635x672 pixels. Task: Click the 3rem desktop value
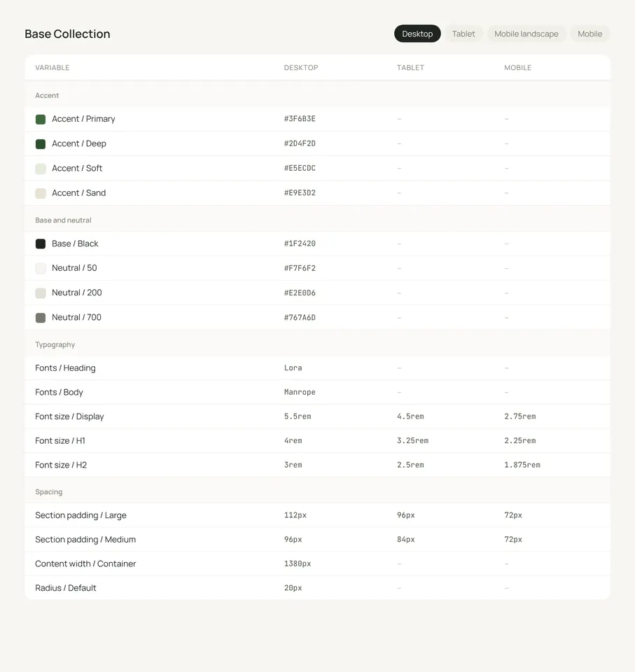[x=293, y=465]
